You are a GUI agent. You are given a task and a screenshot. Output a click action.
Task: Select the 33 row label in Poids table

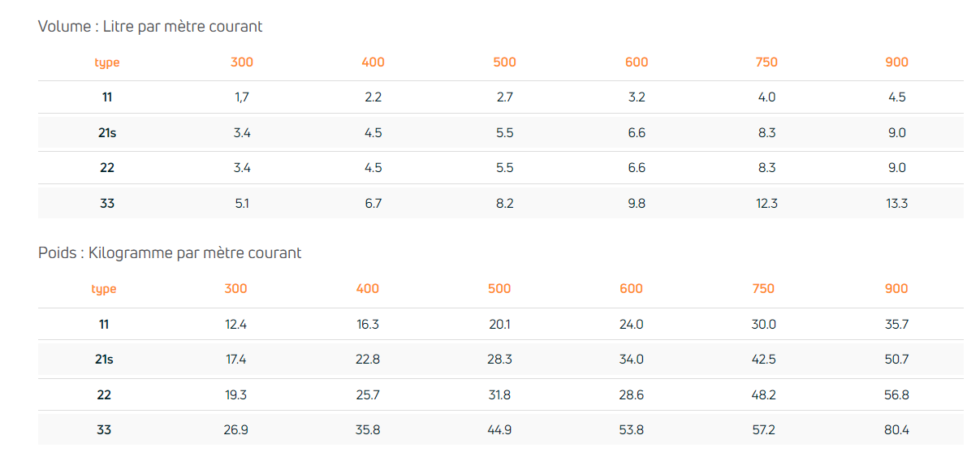(x=104, y=430)
